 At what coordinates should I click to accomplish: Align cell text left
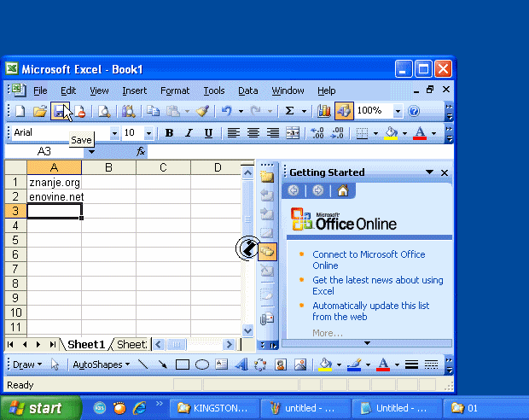(x=234, y=133)
